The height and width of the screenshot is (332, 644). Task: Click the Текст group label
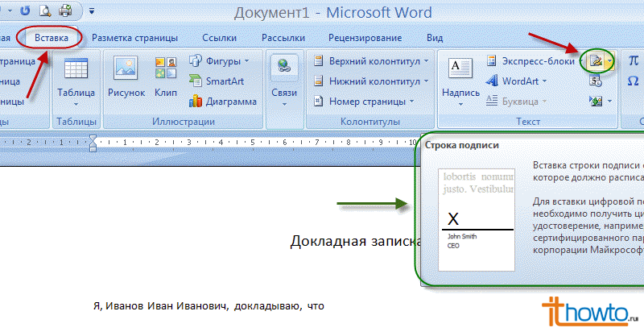click(x=528, y=122)
